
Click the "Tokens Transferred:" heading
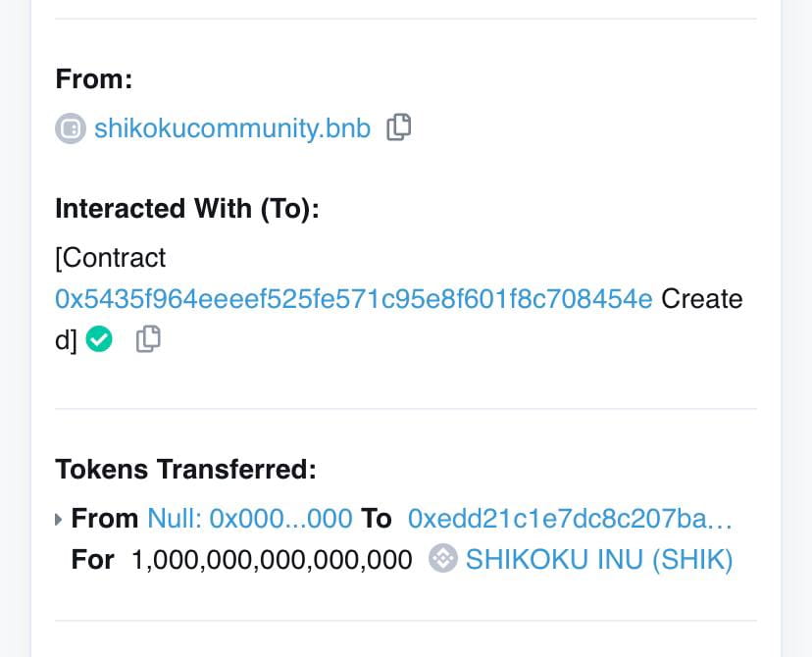pyautogui.click(x=185, y=469)
